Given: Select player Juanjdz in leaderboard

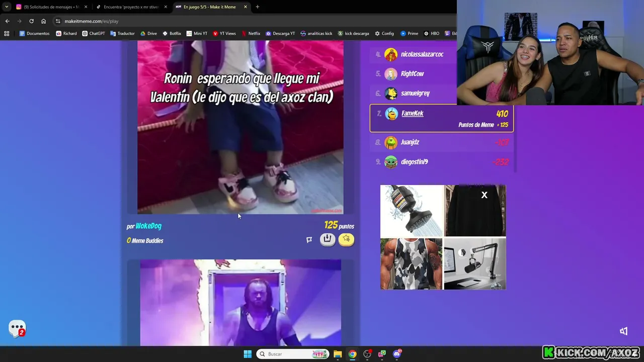Looking at the screenshot, I should [x=410, y=142].
